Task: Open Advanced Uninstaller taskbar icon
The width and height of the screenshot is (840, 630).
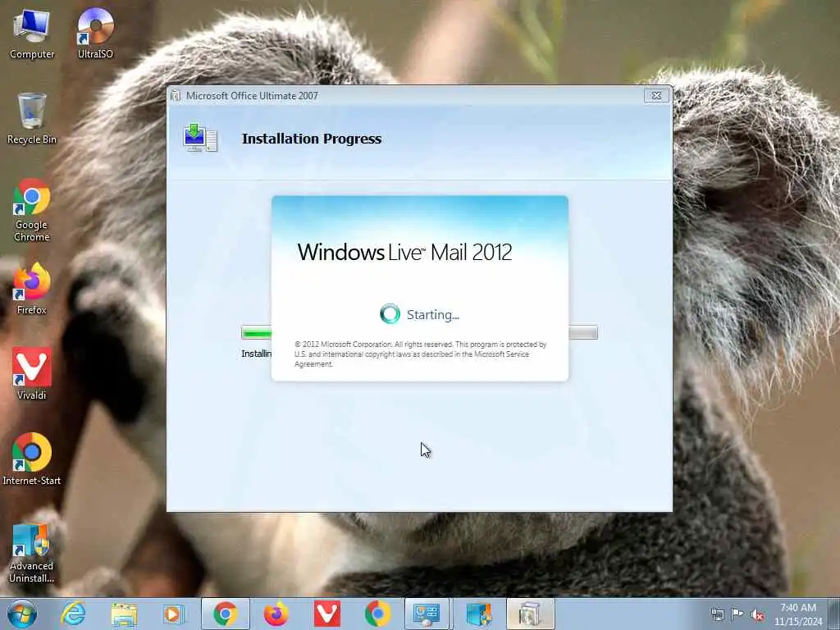Action: click(478, 614)
